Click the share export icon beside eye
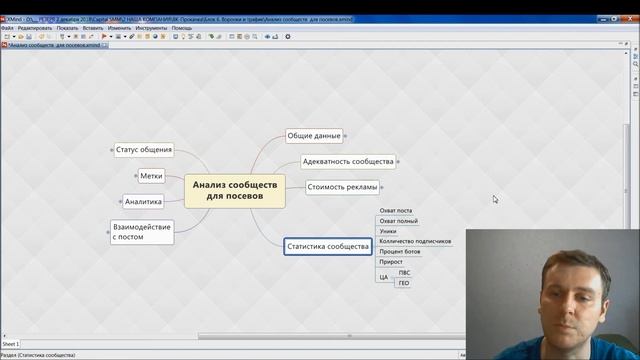 (x=275, y=37)
